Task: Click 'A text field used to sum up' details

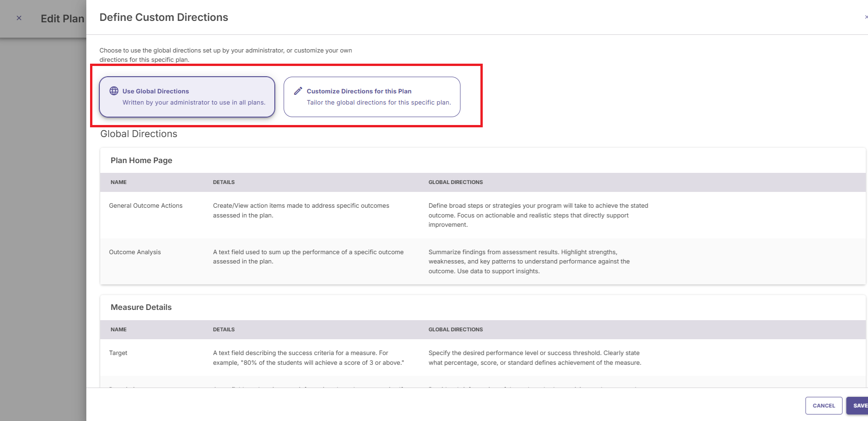Action: point(308,257)
